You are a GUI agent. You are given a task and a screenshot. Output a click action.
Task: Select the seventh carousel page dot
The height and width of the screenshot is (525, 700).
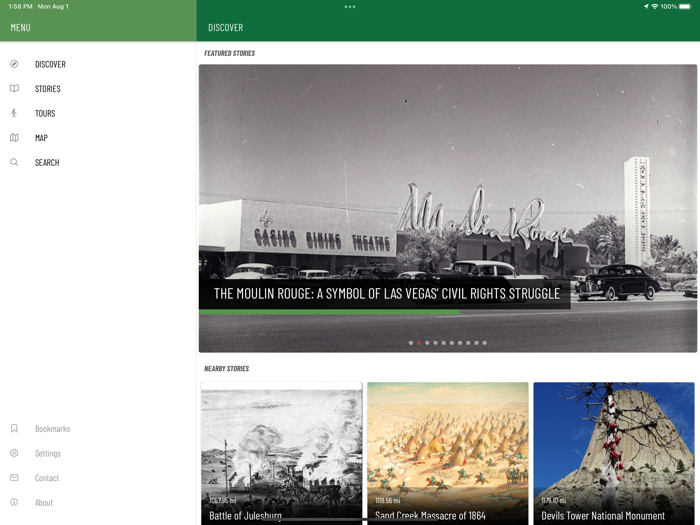tap(460, 343)
